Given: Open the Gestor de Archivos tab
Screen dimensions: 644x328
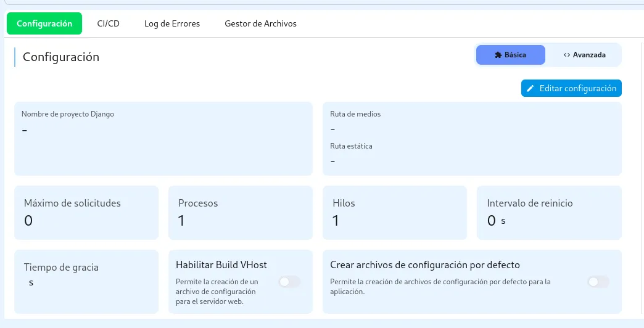Looking at the screenshot, I should [260, 23].
